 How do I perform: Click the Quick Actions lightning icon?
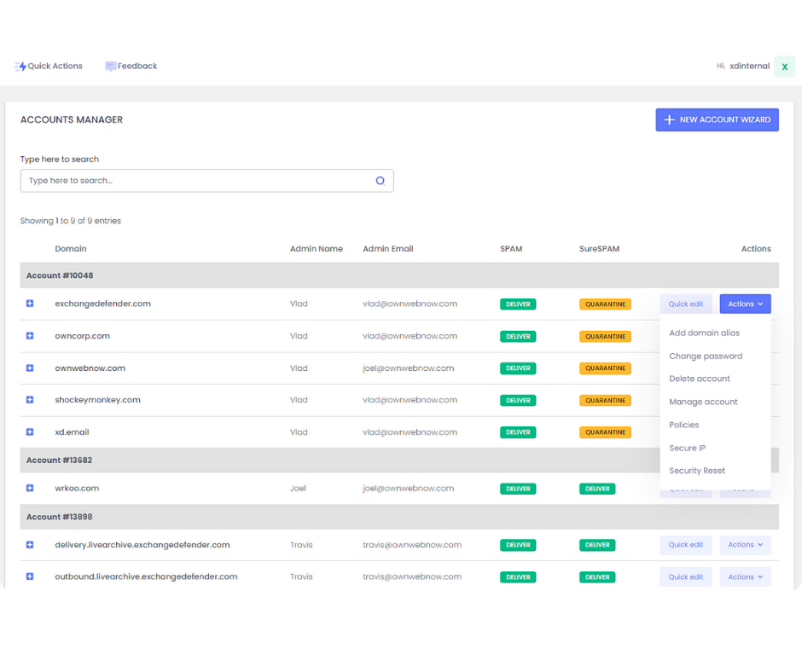[20, 67]
